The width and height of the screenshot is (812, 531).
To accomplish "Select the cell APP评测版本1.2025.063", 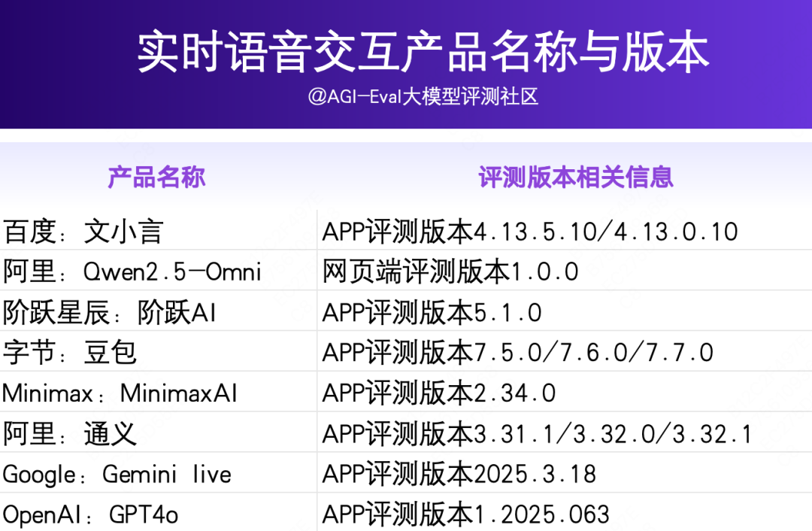I will pos(565,512).
